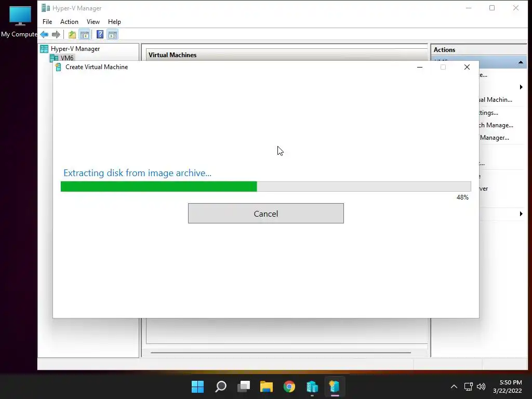Open the taskbar clock and date
Image resolution: width=532 pixels, height=399 pixels.
pos(507,387)
